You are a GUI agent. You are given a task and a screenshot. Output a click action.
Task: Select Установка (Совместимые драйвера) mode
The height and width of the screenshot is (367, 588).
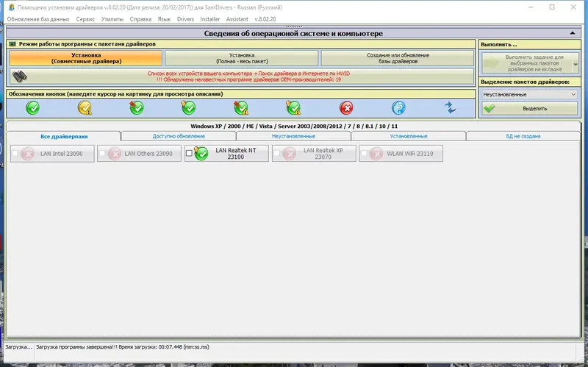86,58
